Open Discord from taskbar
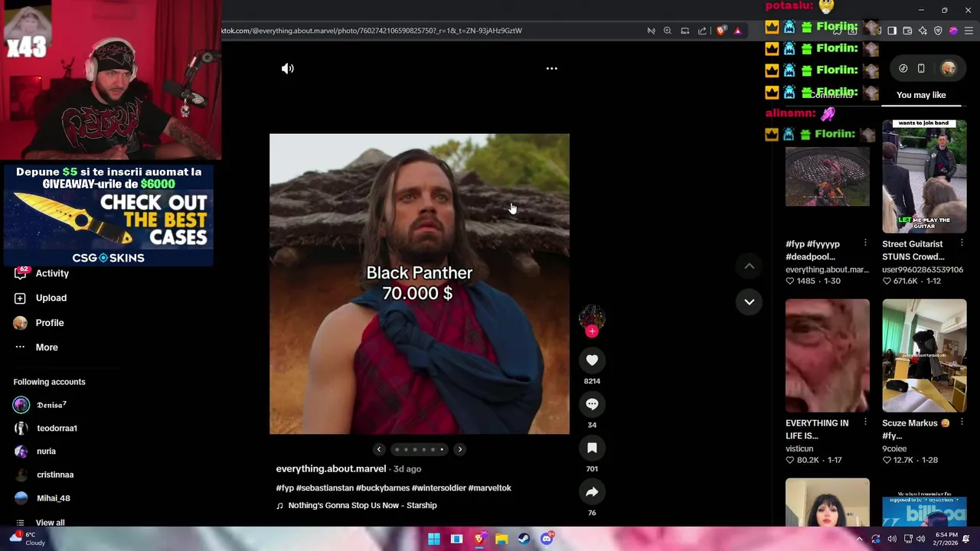This screenshot has height=551, width=980. [x=547, y=539]
